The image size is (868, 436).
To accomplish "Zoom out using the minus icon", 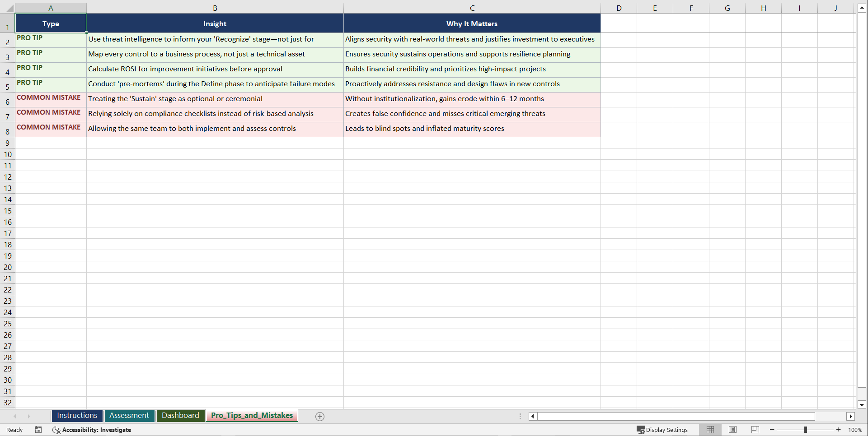I will (x=772, y=430).
